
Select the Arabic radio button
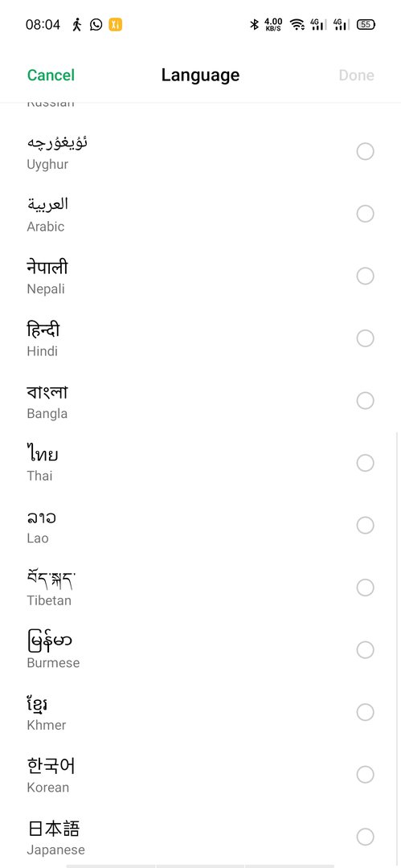pyautogui.click(x=365, y=214)
